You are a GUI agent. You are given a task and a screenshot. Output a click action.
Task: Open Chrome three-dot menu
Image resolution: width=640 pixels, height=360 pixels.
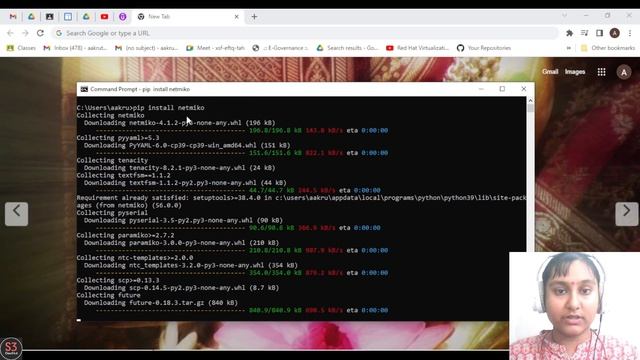coord(630,33)
